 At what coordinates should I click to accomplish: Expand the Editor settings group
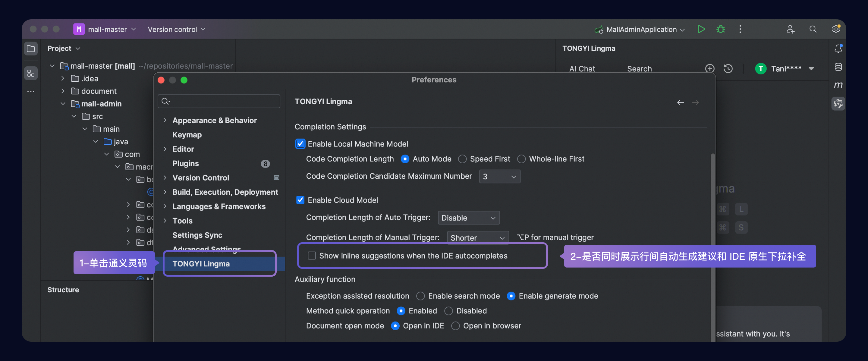[x=165, y=149]
